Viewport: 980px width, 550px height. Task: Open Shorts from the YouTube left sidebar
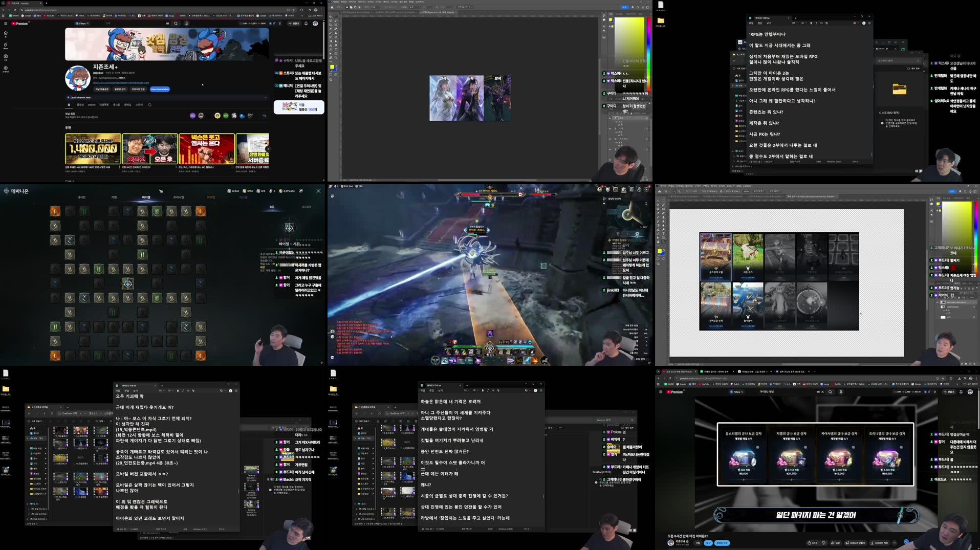pos(6,45)
